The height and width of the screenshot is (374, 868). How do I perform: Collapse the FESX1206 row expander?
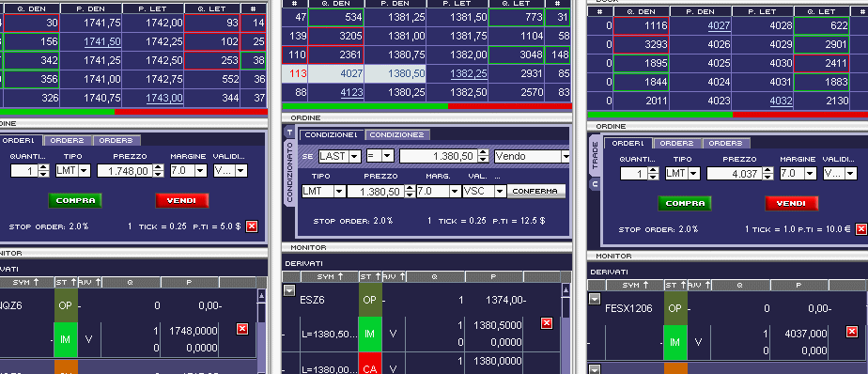[594, 299]
